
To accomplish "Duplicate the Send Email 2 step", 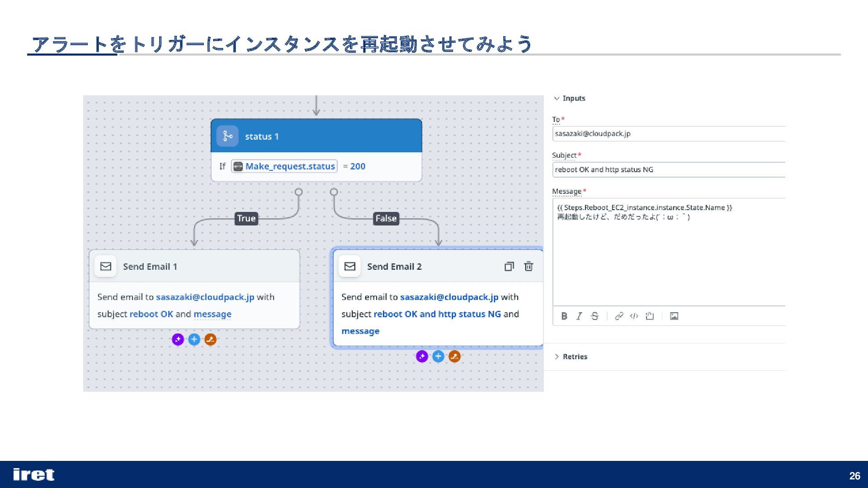I will [509, 266].
